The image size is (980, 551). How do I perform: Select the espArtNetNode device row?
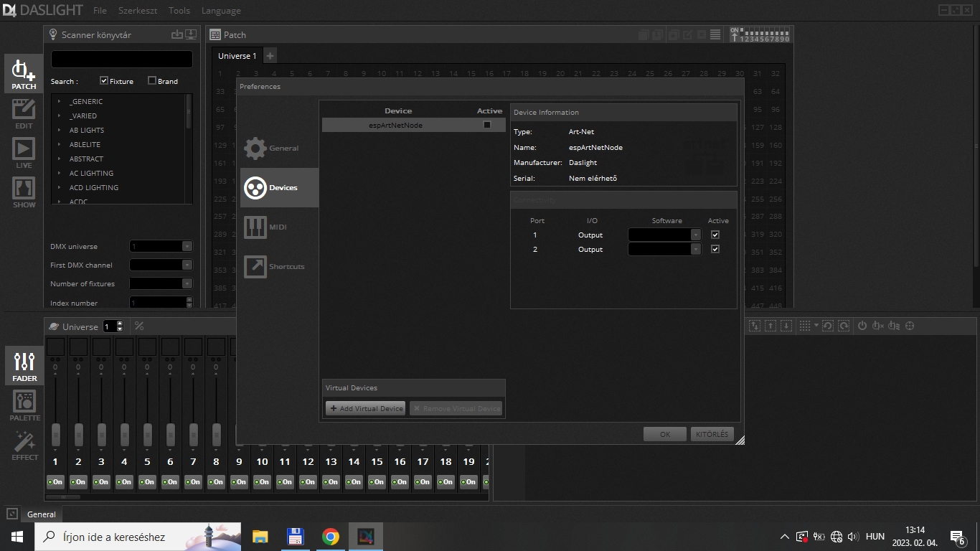click(x=413, y=125)
